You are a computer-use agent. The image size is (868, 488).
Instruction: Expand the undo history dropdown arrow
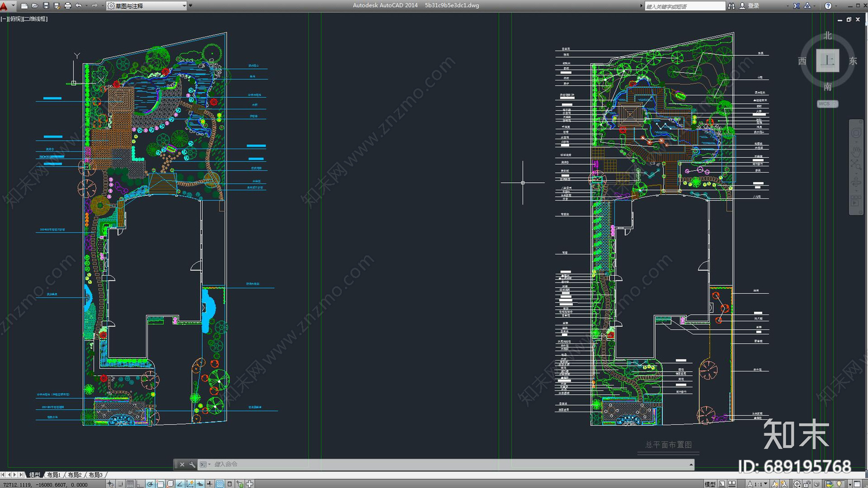pos(86,5)
